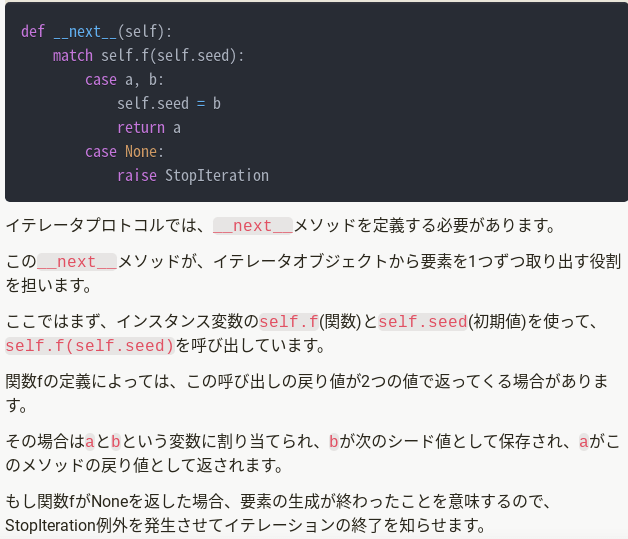Image resolution: width=628 pixels, height=539 pixels.
Task: Click the def keyword in the code block
Action: 33,32
